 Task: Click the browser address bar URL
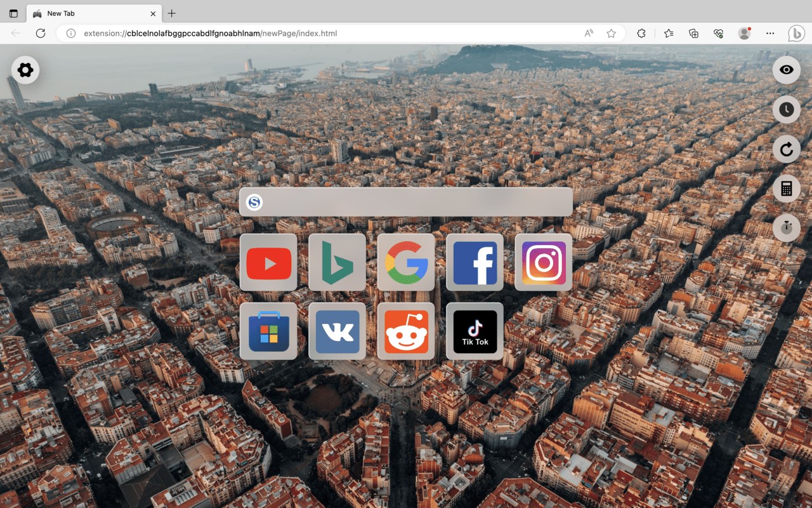click(210, 33)
